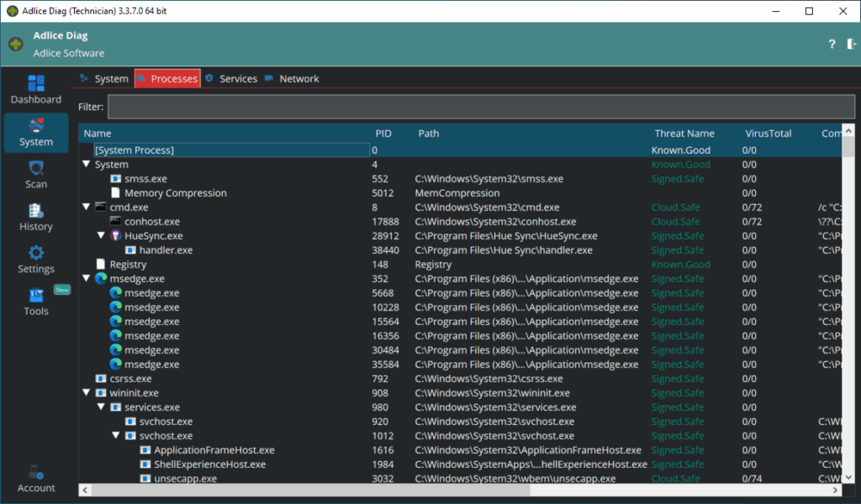Click the exit icon in header
This screenshot has height=504, width=861.
click(851, 45)
